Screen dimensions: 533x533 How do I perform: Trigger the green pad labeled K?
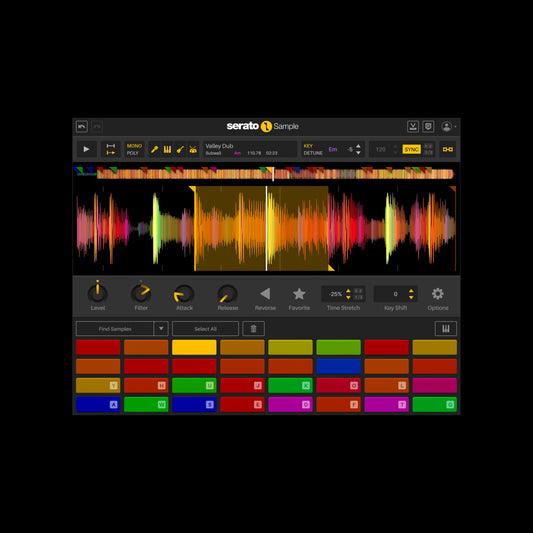[x=290, y=385]
